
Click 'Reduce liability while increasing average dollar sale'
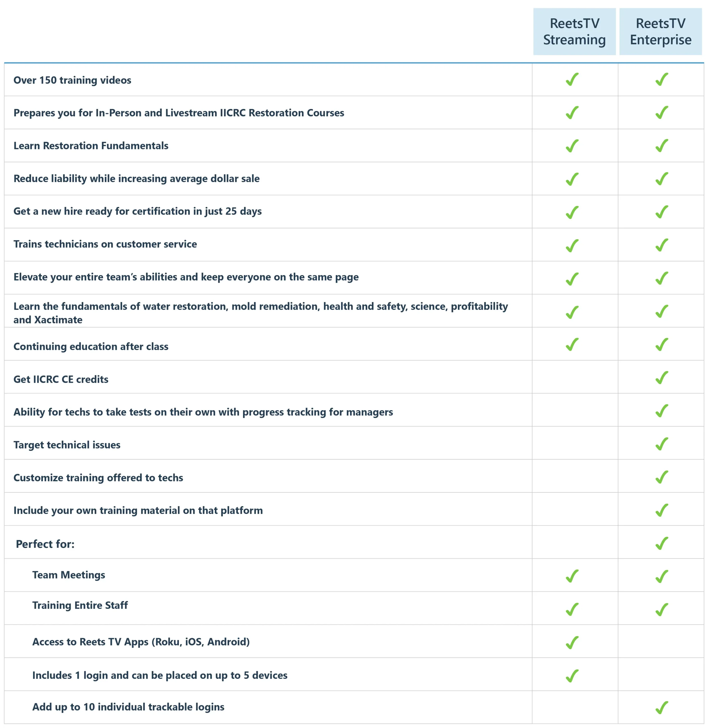coord(136,179)
